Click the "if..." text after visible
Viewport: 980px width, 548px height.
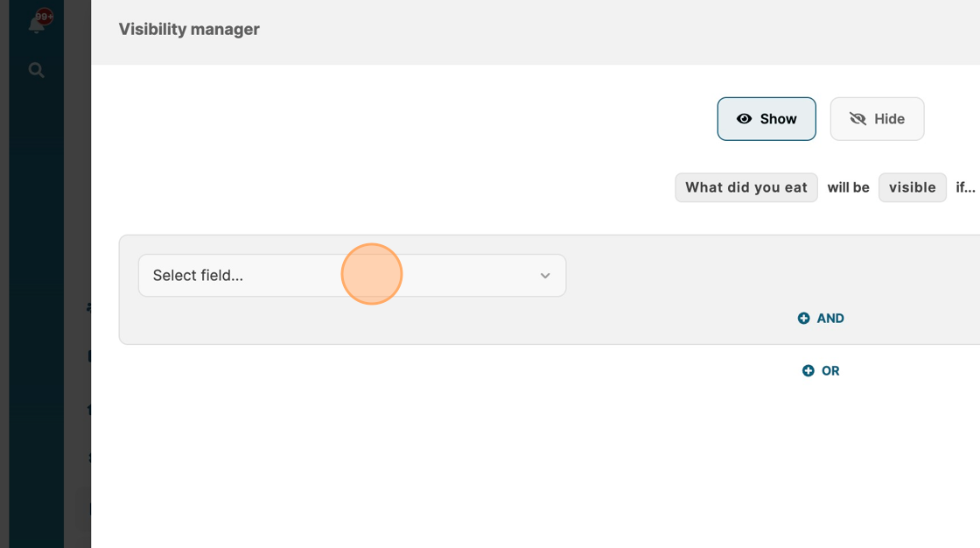[x=965, y=187]
